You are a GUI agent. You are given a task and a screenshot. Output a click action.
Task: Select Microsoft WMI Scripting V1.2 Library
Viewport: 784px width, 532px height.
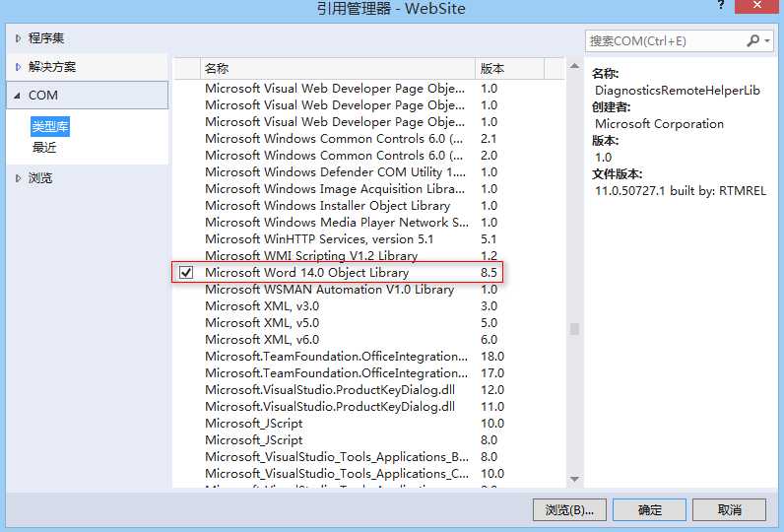(x=369, y=255)
